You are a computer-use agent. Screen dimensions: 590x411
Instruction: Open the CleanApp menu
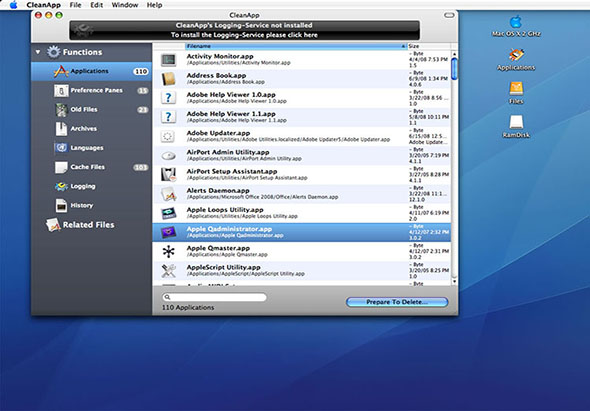tap(43, 5)
